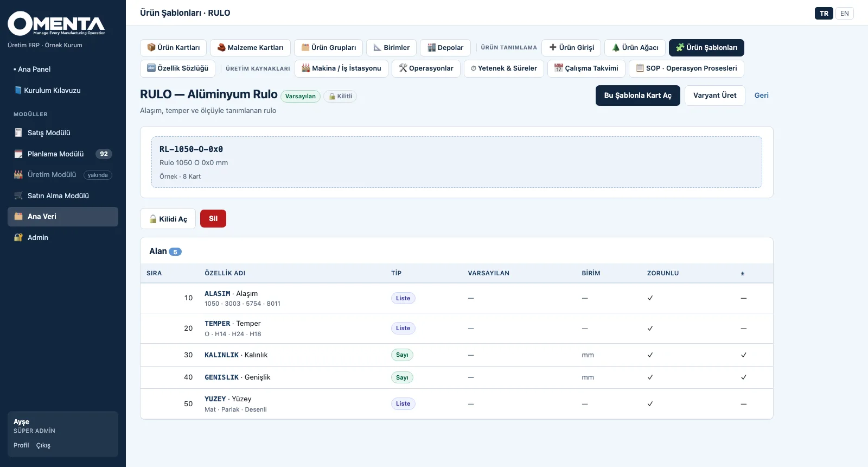Open the Profil link
The height and width of the screenshot is (467, 868).
tap(21, 445)
